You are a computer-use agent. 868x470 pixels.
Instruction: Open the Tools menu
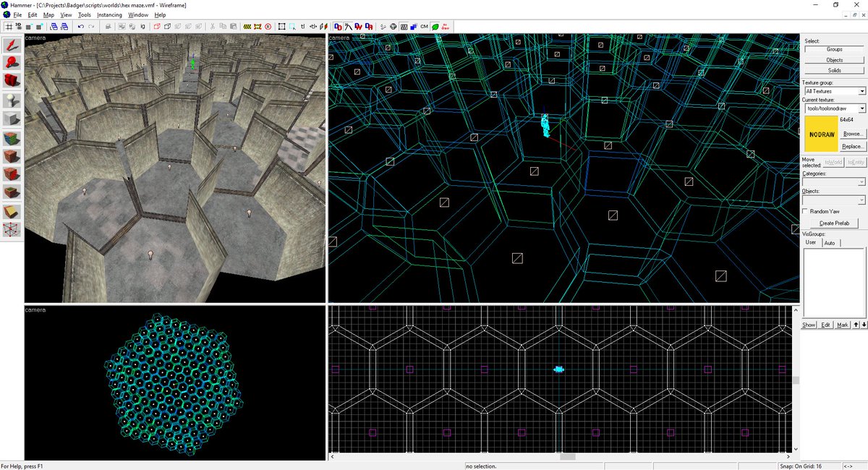85,14
